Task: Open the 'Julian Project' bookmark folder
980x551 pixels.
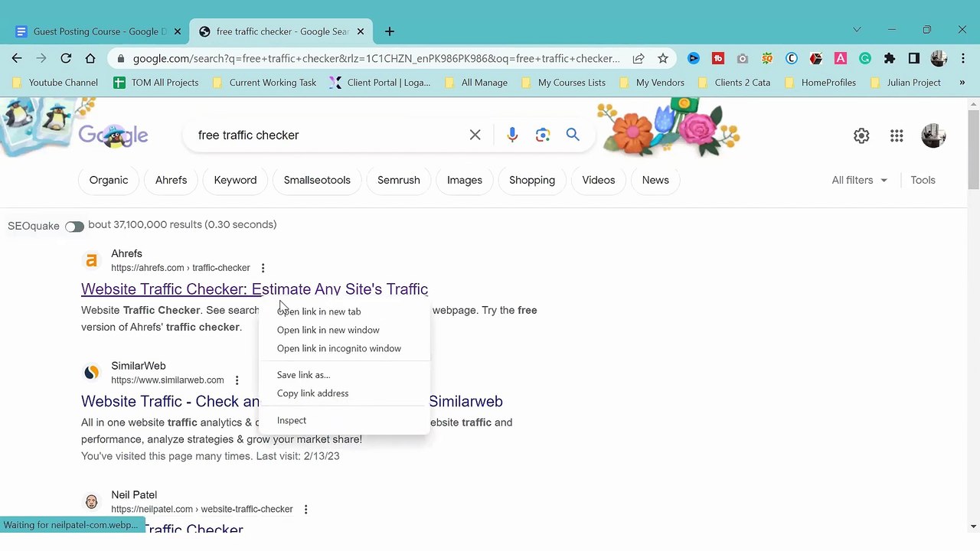Action: pyautogui.click(x=905, y=83)
